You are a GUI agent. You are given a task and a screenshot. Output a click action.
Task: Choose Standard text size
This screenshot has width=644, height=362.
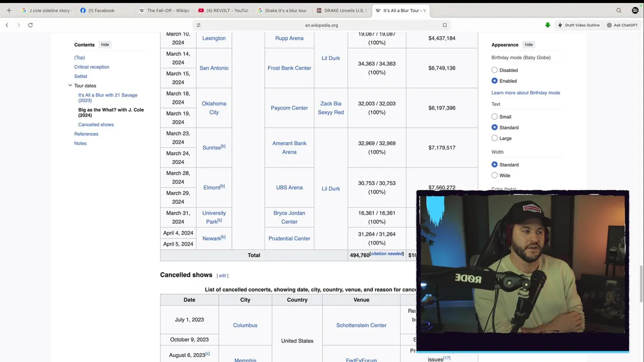point(495,128)
